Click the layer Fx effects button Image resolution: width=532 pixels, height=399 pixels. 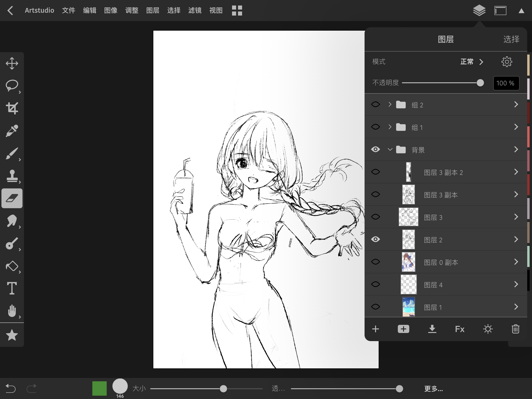click(460, 329)
